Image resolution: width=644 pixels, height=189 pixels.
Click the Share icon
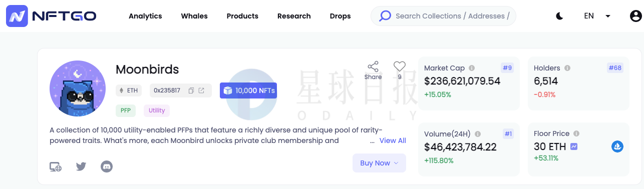tap(373, 70)
